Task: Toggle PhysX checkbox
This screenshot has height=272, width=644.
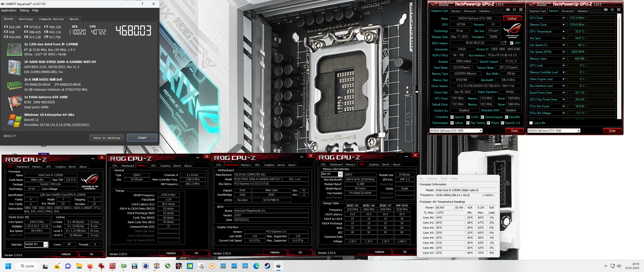Action: click(488, 123)
